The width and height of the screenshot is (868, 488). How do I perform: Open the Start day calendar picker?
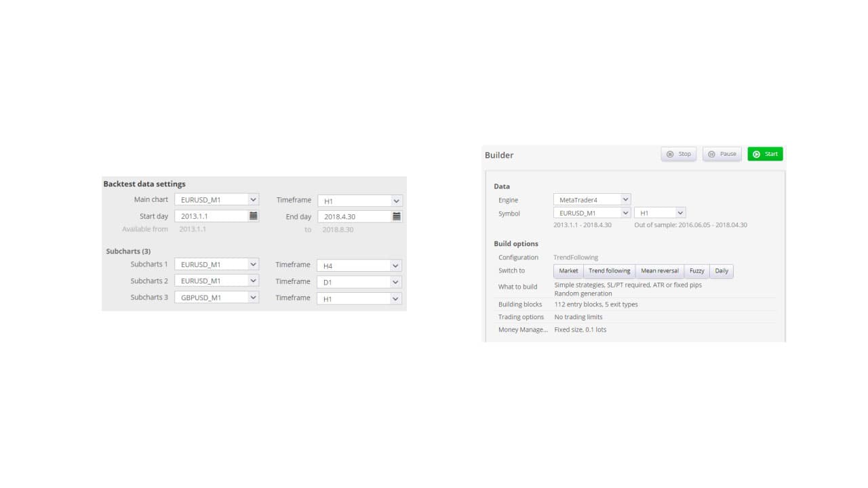[x=252, y=216]
